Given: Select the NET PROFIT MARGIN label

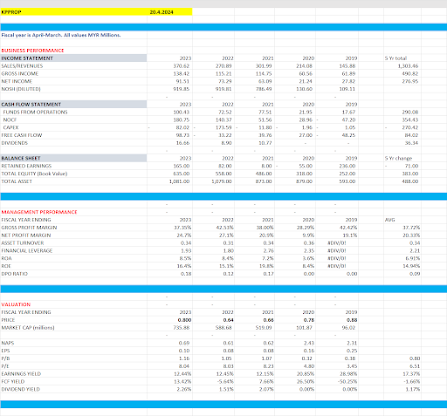Looking at the screenshot, I should point(26,235).
